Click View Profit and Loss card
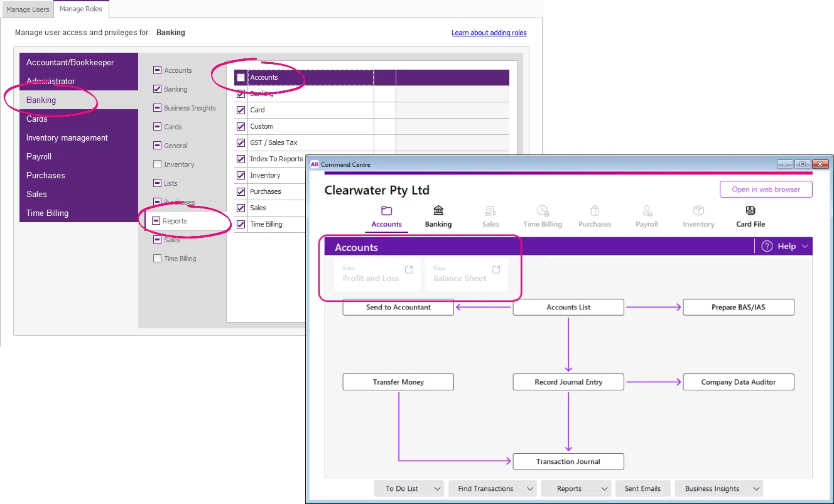834x504 pixels. [377, 274]
